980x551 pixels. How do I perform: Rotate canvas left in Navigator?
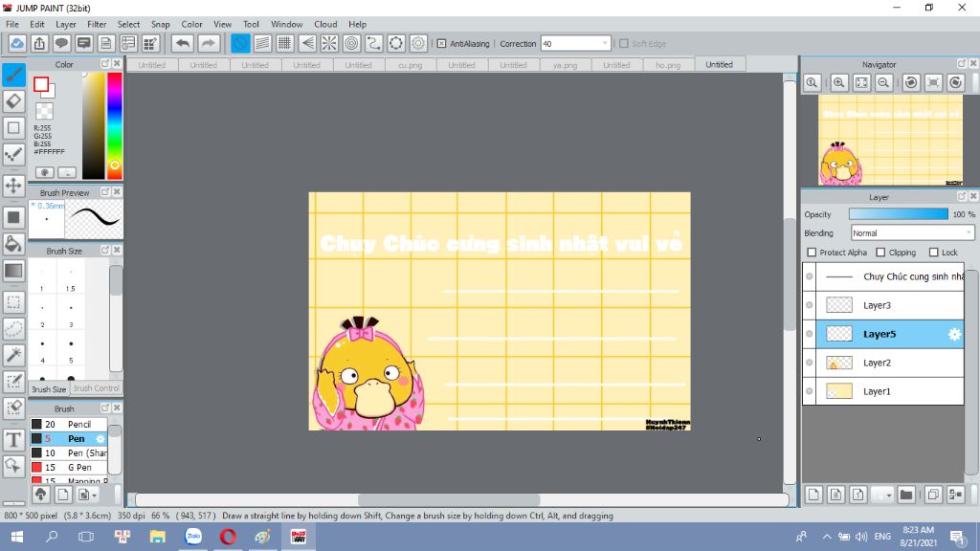911,82
